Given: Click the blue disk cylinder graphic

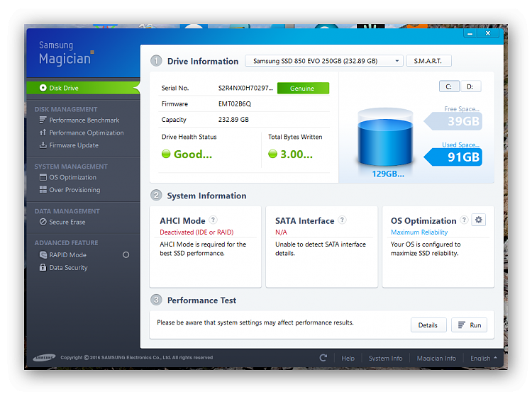Looking at the screenshot, I should point(385,137).
